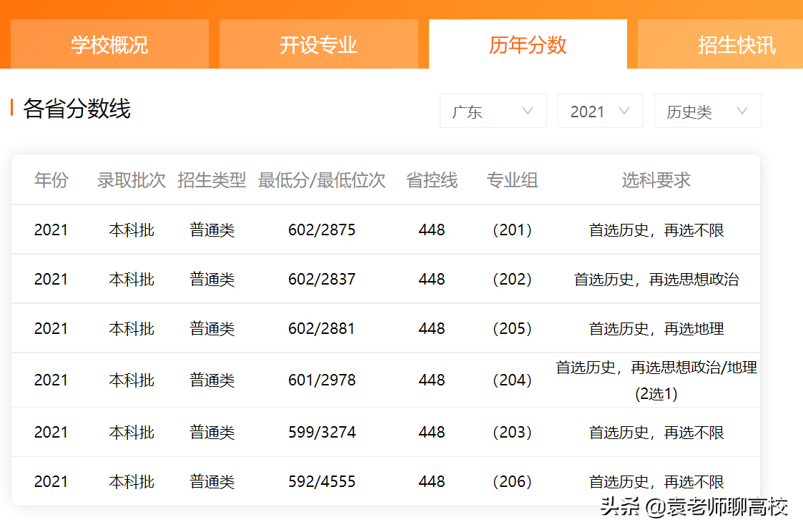803x532 pixels.
Task: Click the 省控线 value 448 in row (204)
Action: [x=432, y=380]
